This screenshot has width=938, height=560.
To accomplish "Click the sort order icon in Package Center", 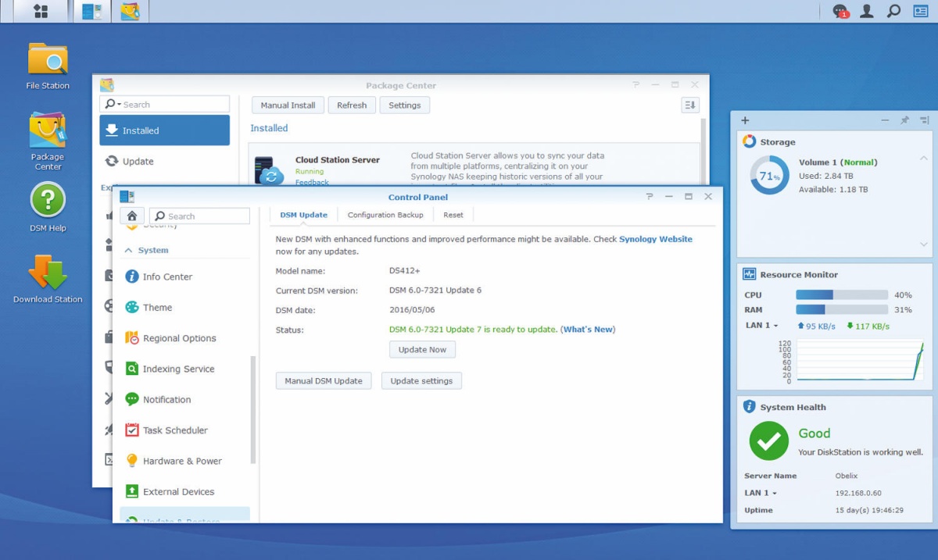I will [x=689, y=105].
